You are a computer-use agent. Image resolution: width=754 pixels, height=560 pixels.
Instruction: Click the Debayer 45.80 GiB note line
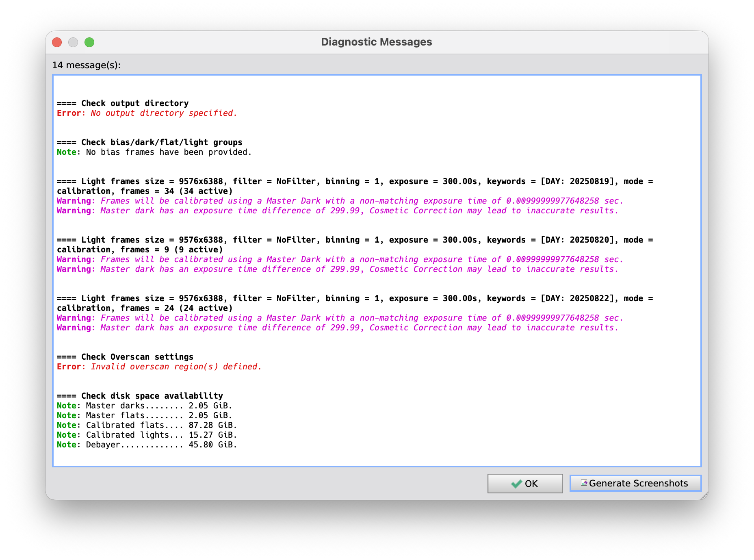(147, 445)
